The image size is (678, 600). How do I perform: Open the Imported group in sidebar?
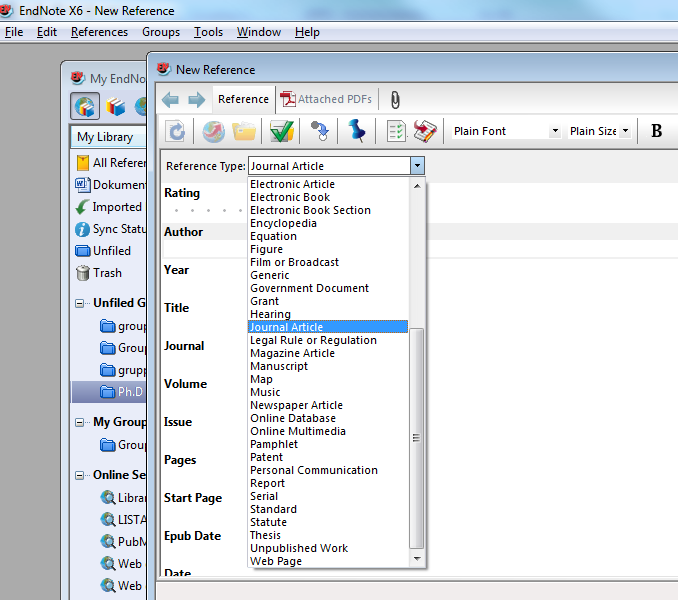(109, 207)
